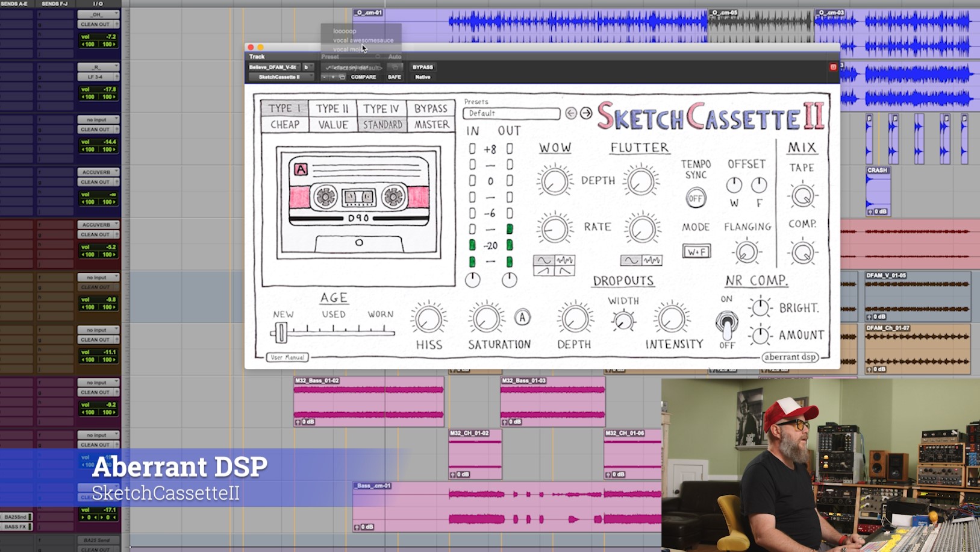Select the VALUE quality tab
The height and width of the screenshot is (552, 980).
point(333,125)
